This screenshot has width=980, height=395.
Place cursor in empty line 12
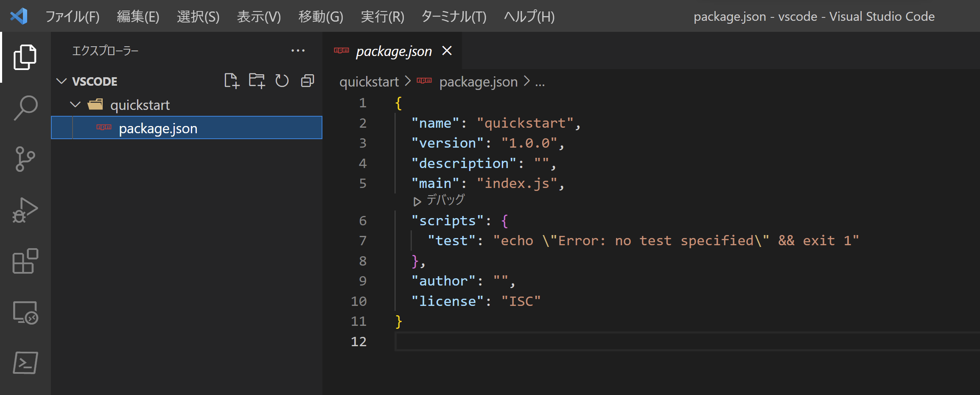687,342
